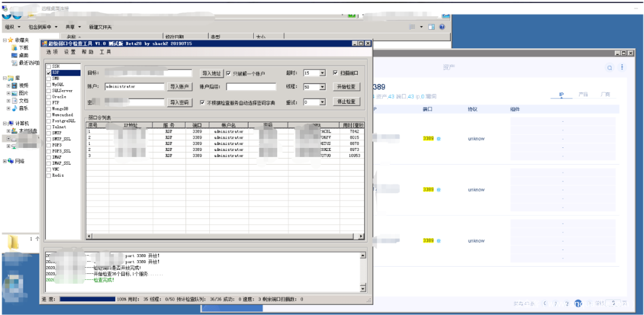This screenshot has width=644, height=315.
Task: Click the help icon in Explorer toolbar
Action: [442, 27]
